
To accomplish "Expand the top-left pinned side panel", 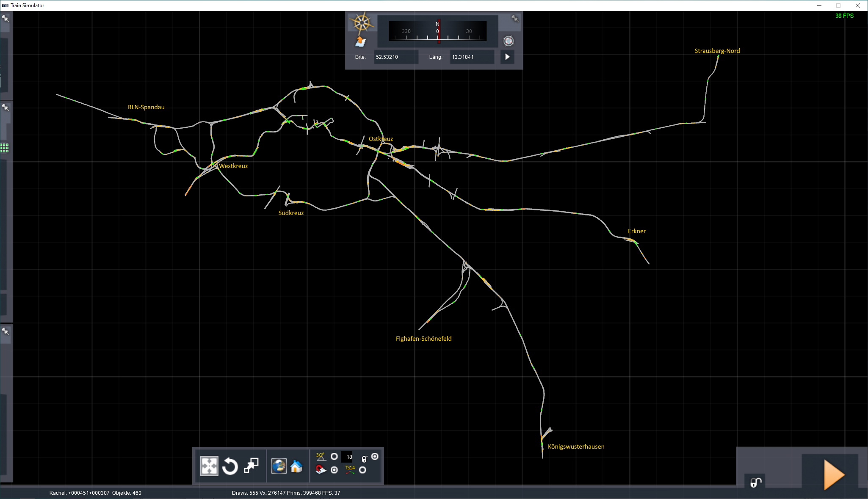I will coord(6,19).
